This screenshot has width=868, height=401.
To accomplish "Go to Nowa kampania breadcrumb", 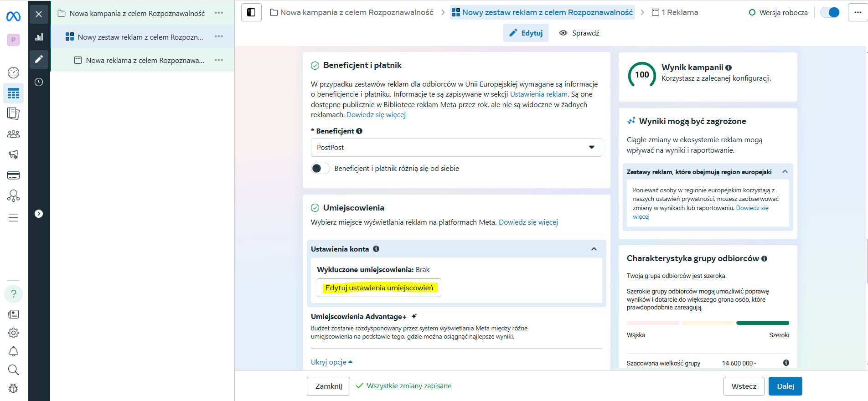I will [x=351, y=12].
